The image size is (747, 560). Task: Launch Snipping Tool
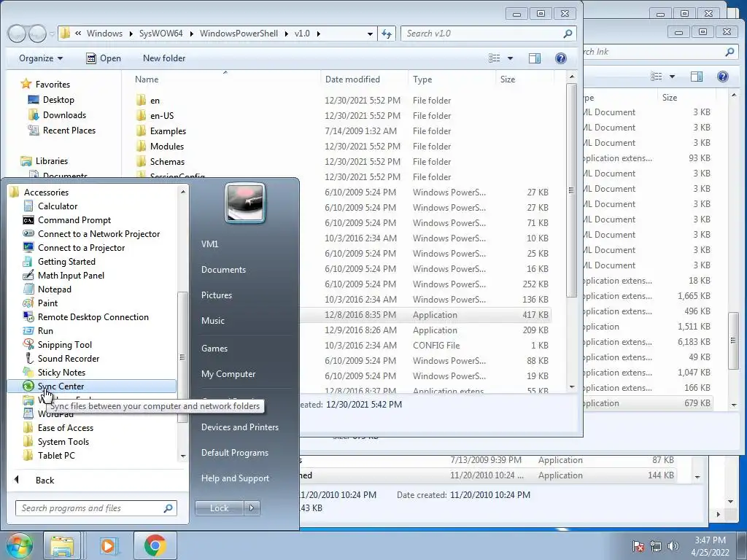[64, 344]
